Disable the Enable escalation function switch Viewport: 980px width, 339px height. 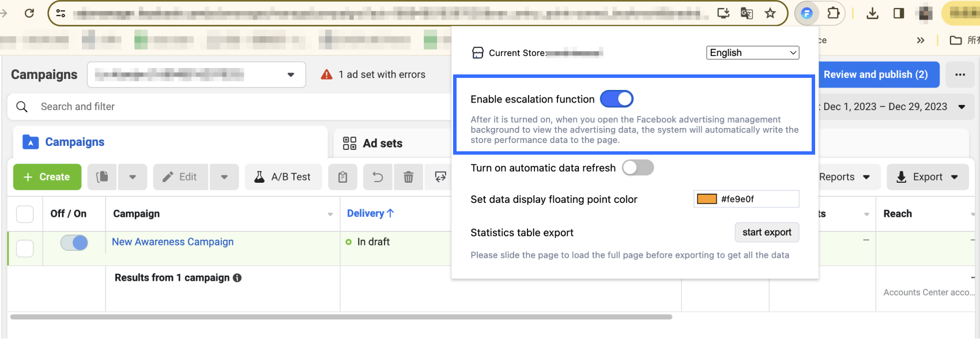click(x=616, y=99)
